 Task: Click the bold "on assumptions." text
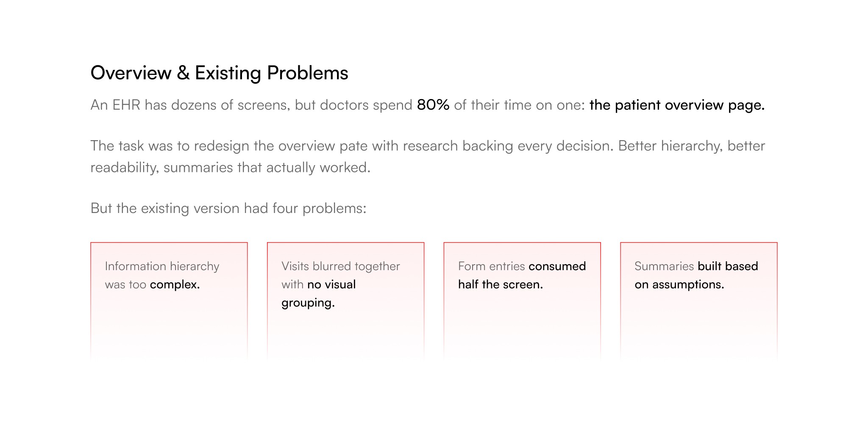pos(679,285)
